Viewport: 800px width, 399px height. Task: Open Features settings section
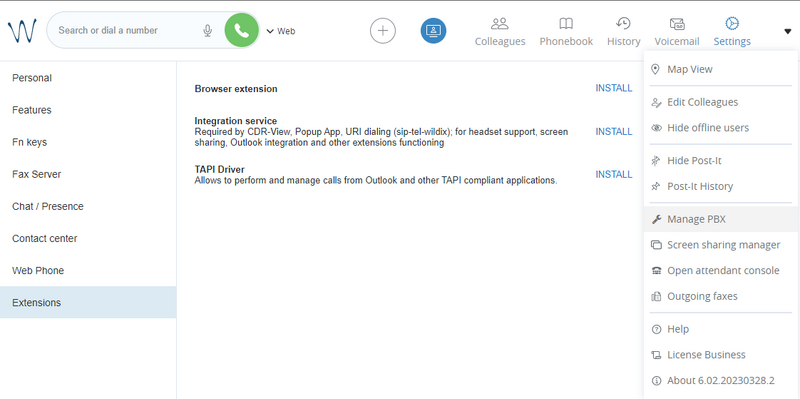(88, 110)
